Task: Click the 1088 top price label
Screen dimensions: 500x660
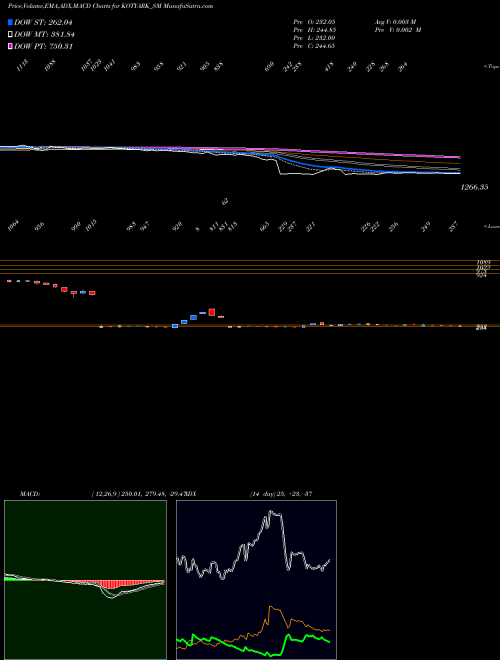Action: point(50,65)
